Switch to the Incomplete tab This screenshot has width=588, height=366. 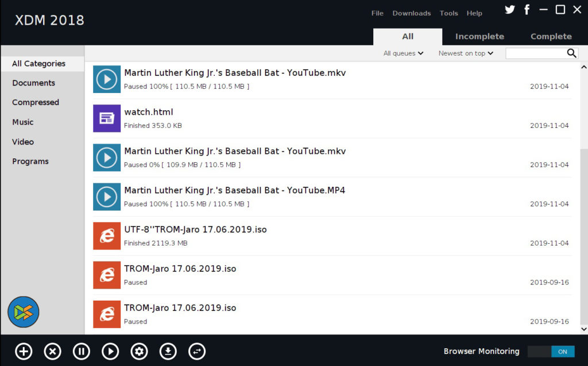(479, 36)
